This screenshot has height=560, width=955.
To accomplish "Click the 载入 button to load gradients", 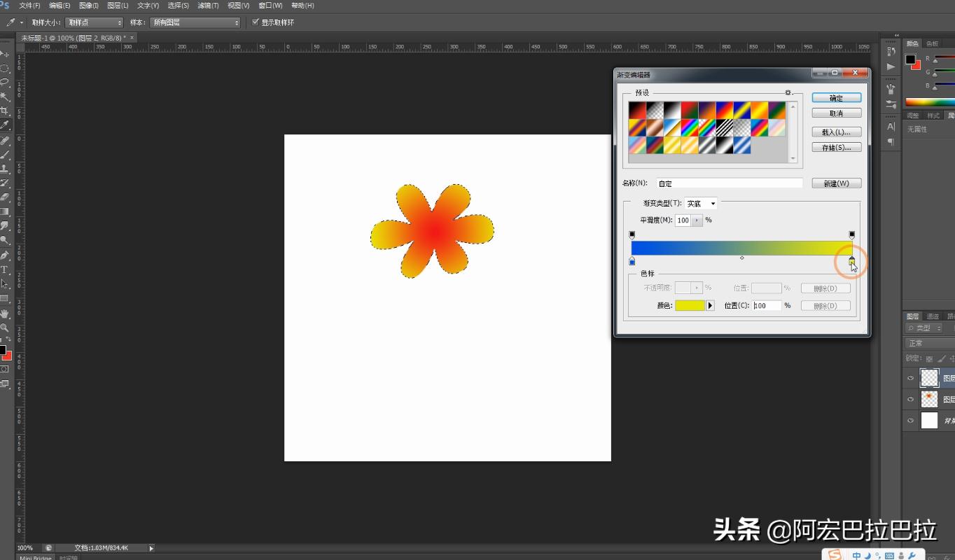I will (836, 132).
